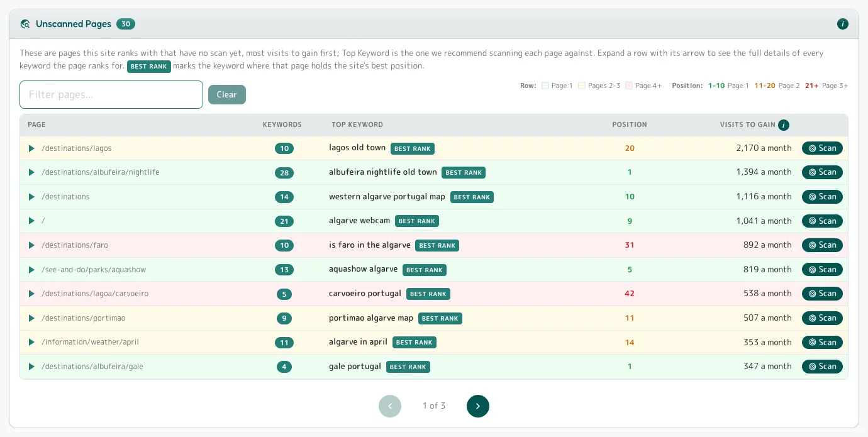Screen dimensions: 868x437
Task: Click the BEST RANK badge beside gale portugal
Action: click(408, 367)
